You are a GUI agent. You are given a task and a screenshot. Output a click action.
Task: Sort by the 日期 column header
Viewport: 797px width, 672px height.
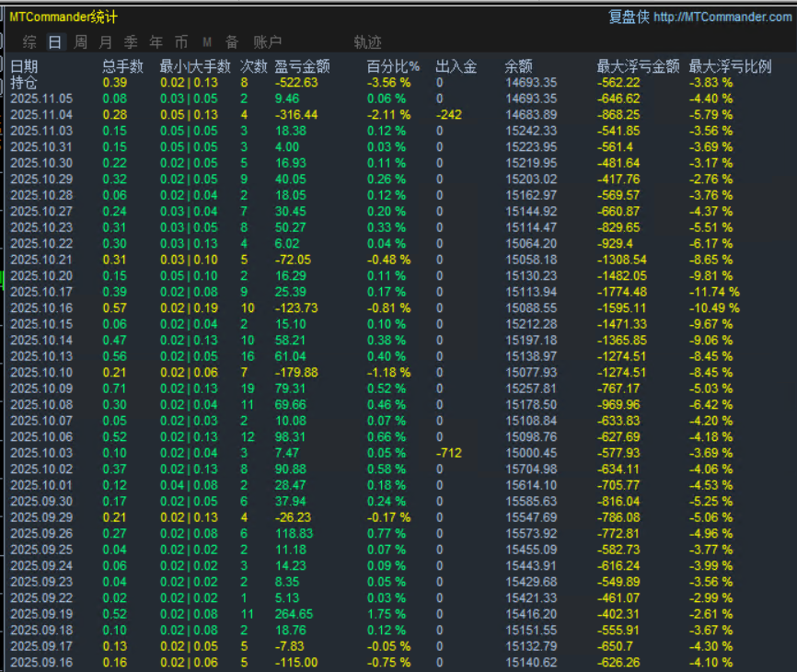coord(23,65)
